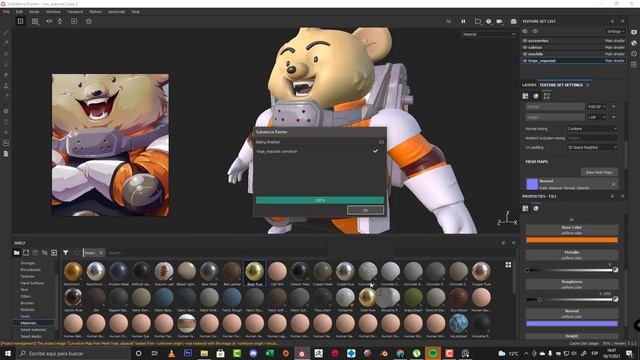
Task: Select the Paint brush tool in left toolbar
Action: click(x=6, y=32)
